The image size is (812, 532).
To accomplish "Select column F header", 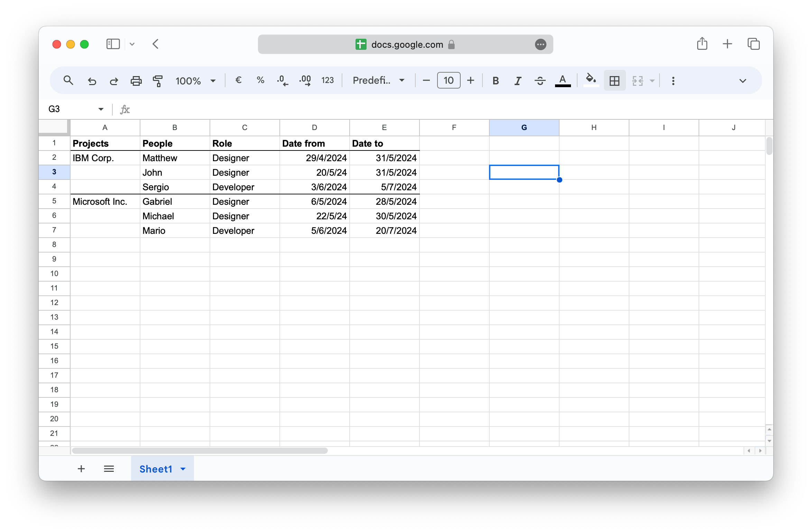I will pos(454,127).
